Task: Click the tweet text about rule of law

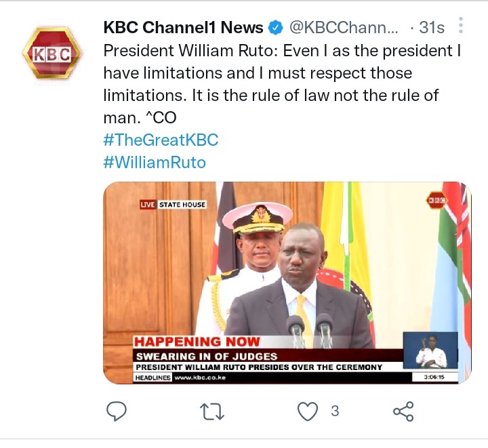Action: point(282,84)
